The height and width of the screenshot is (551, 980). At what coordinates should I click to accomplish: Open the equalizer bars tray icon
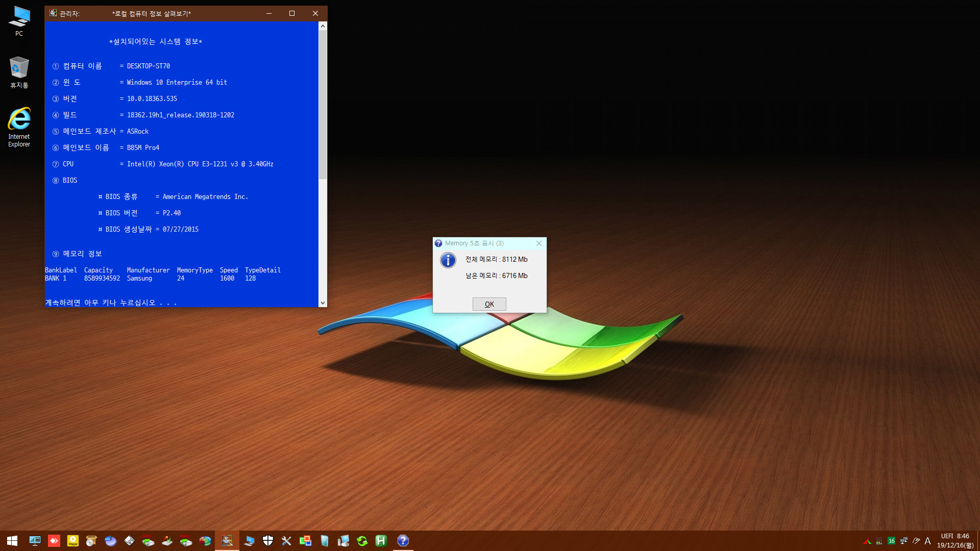(x=879, y=541)
